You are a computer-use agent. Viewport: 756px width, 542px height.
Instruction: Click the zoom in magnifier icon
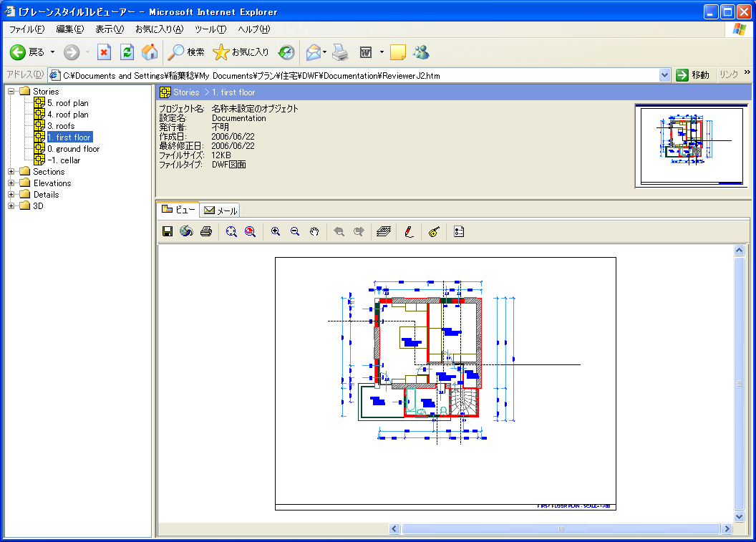(276, 231)
